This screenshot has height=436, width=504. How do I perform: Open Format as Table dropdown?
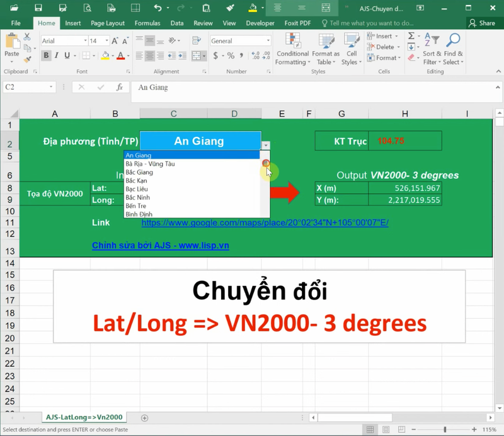(326, 49)
